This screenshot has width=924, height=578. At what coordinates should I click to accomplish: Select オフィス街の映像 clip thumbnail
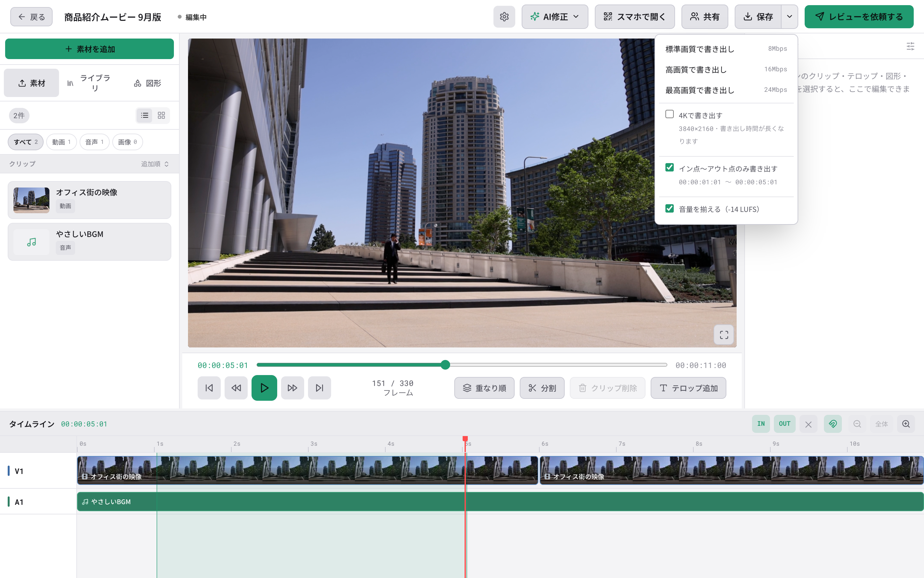(31, 200)
